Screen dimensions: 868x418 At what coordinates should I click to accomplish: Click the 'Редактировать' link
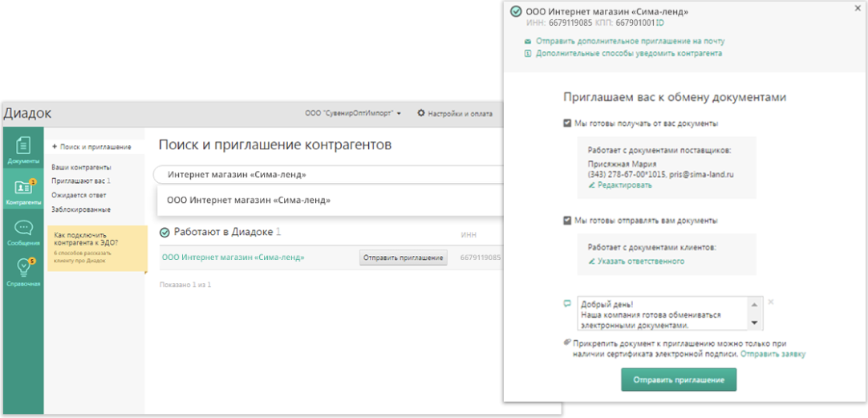click(x=624, y=185)
